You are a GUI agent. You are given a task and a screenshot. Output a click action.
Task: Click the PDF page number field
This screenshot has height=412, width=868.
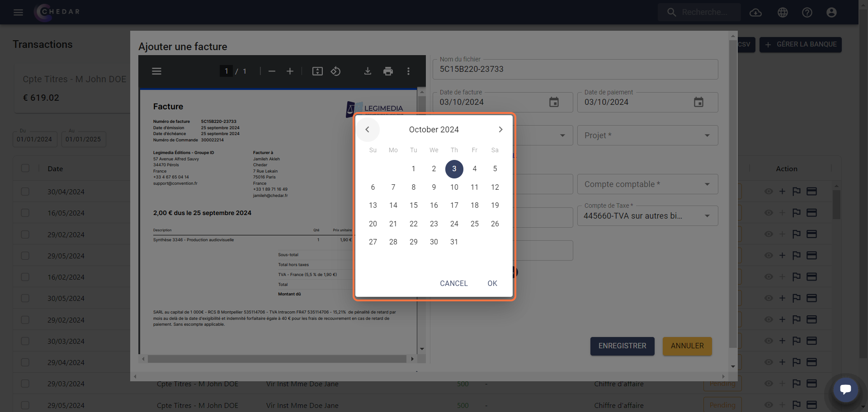(x=226, y=71)
